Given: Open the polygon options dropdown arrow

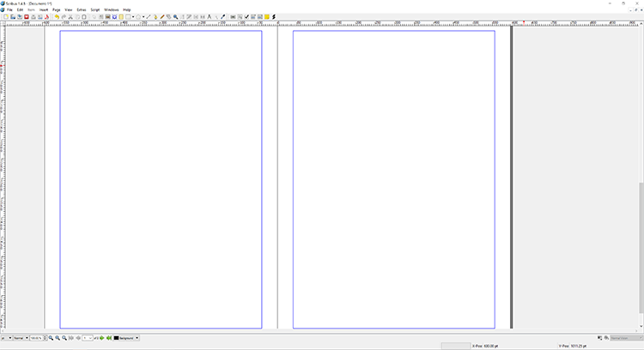Looking at the screenshot, I should coord(143,17).
